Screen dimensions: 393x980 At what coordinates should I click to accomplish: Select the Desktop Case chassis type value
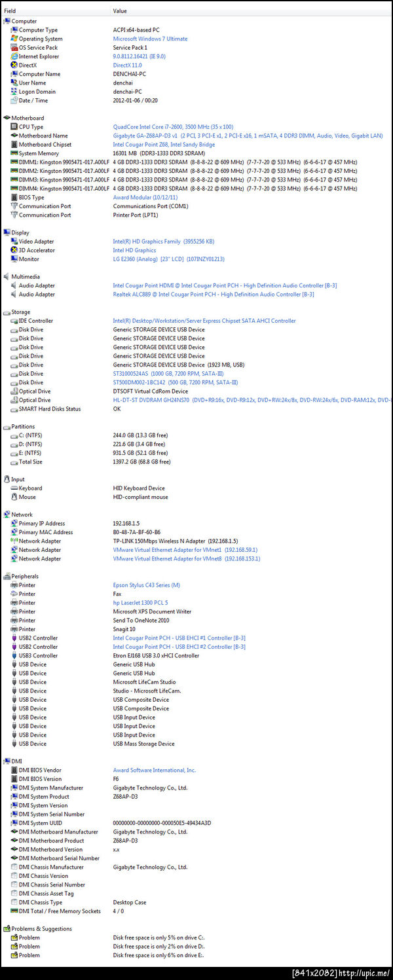tap(130, 902)
